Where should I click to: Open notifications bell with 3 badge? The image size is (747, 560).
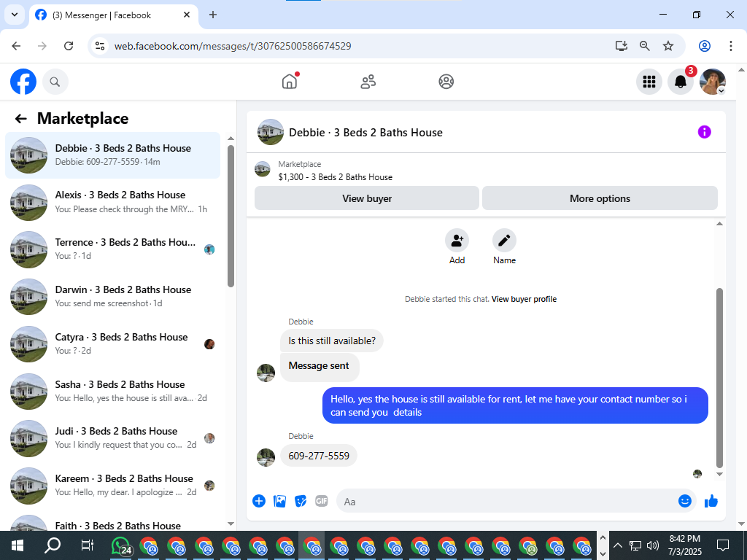pos(681,82)
